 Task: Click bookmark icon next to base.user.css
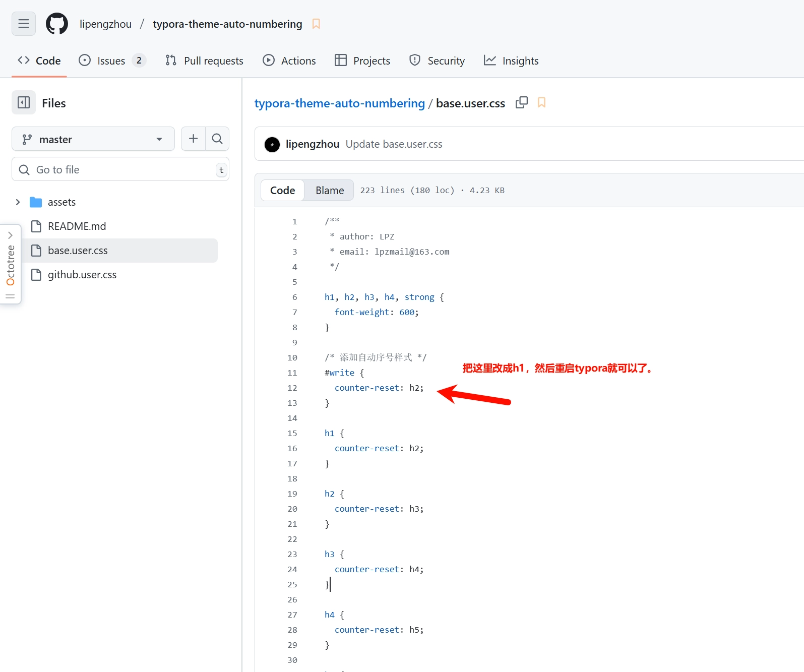click(x=541, y=103)
